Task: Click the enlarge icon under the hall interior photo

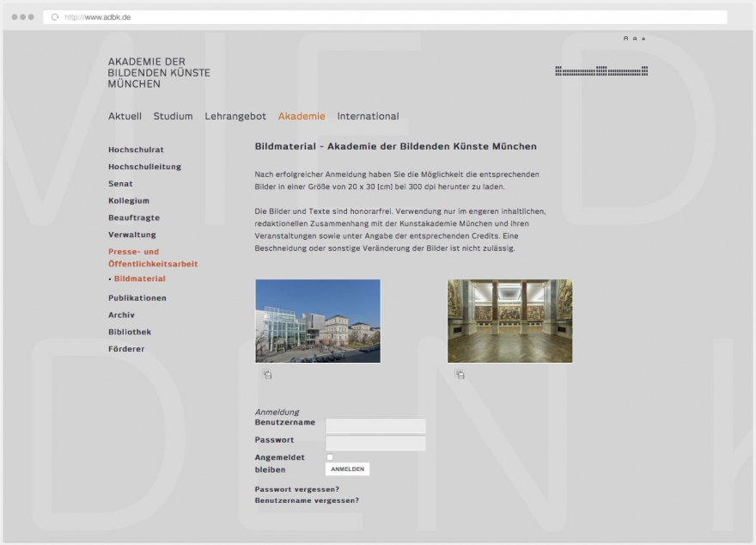Action: [459, 374]
